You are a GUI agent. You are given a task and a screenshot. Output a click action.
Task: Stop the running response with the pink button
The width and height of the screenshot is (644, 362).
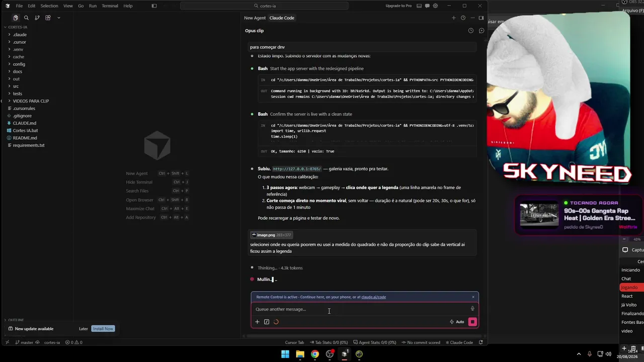pyautogui.click(x=472, y=322)
